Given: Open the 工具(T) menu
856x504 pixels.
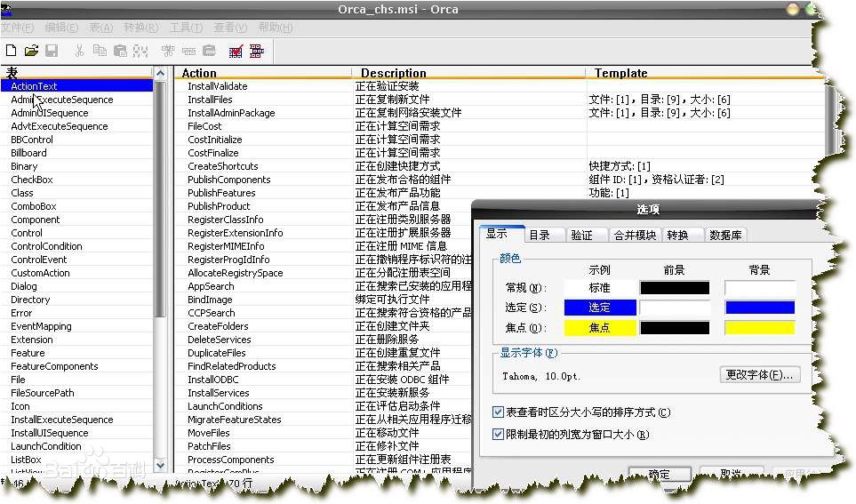Looking at the screenshot, I should 186,28.
